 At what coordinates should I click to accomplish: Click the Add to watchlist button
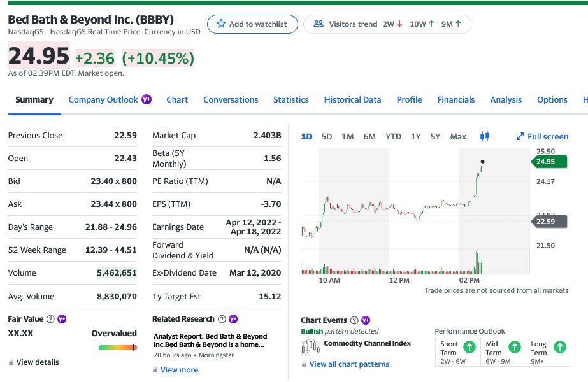pyautogui.click(x=252, y=24)
